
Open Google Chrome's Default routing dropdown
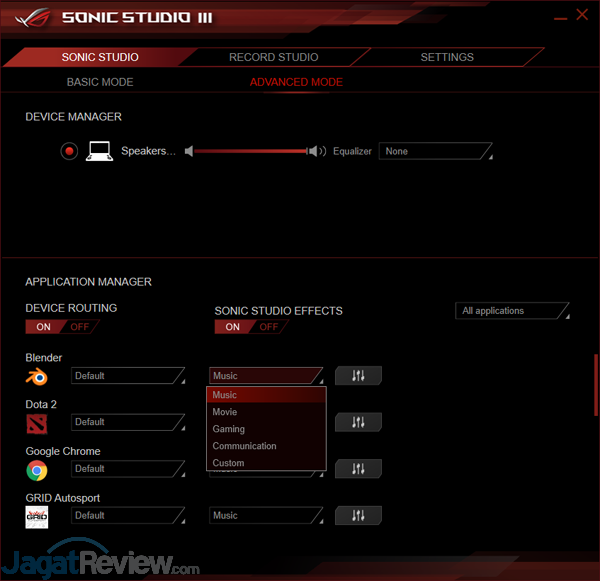coord(128,469)
